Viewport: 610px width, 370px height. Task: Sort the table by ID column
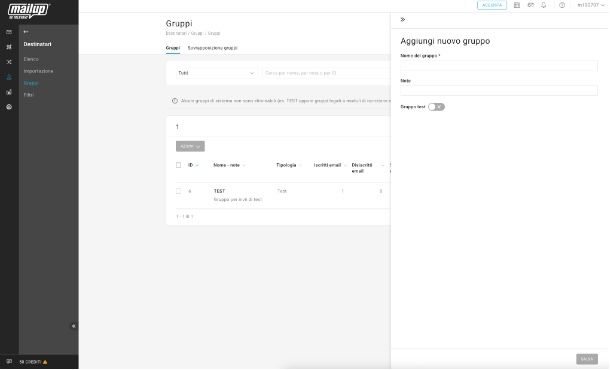(193, 165)
